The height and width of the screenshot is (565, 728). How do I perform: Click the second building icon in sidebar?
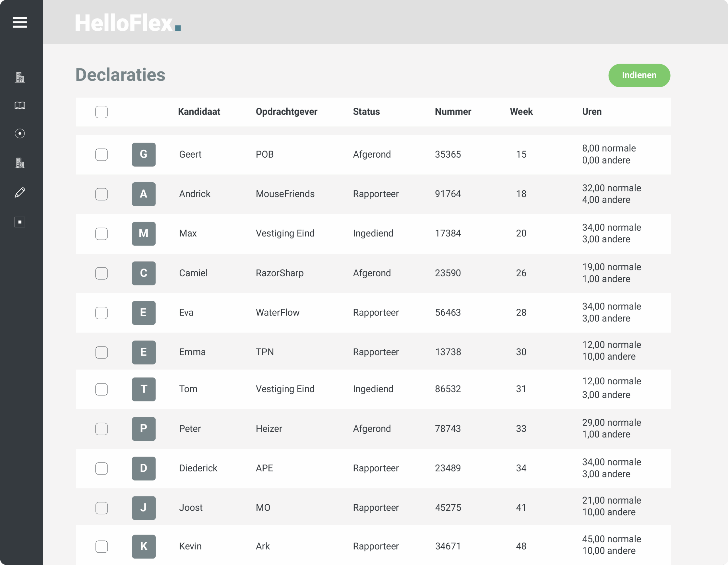pyautogui.click(x=20, y=163)
